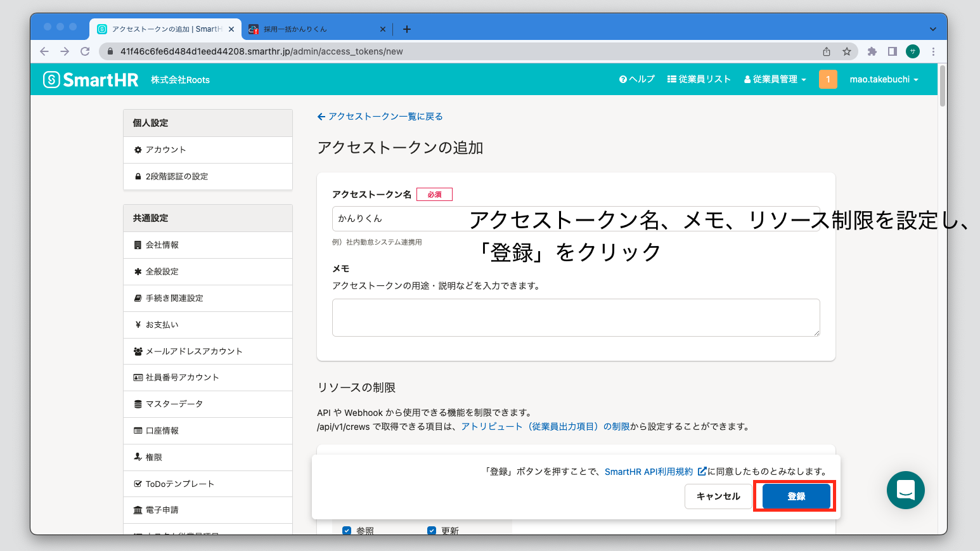This screenshot has width=980, height=551.
Task: Open アカウント in the sidebar
Action: coord(208,150)
